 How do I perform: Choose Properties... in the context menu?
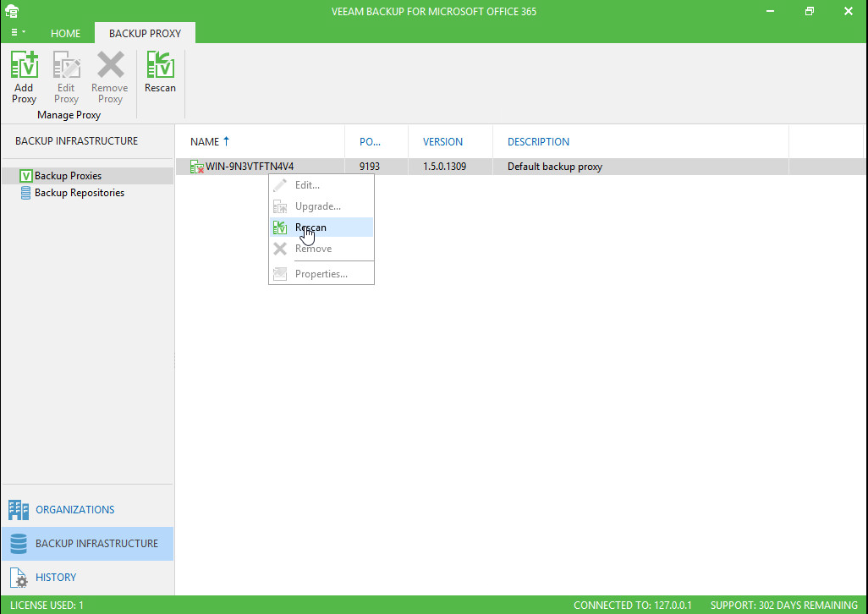321,274
